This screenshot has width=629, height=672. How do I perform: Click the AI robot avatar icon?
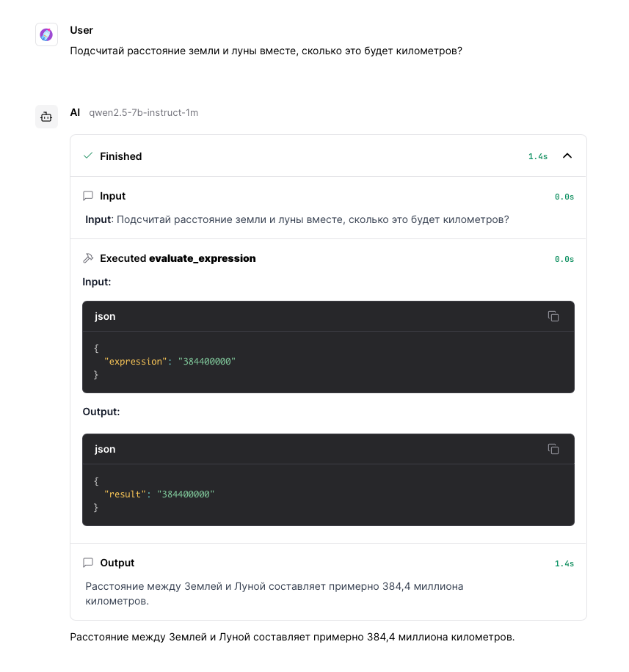tap(46, 117)
